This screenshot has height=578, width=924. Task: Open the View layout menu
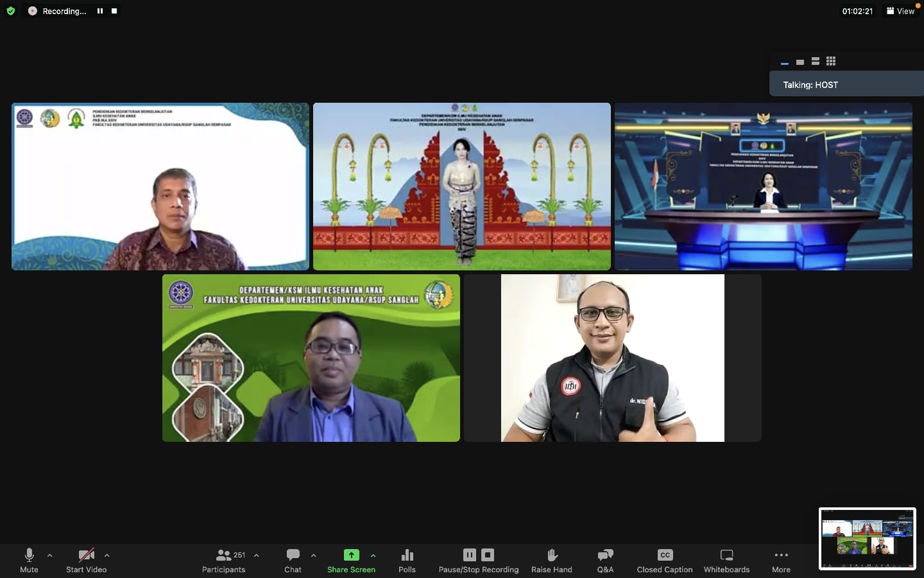click(900, 11)
